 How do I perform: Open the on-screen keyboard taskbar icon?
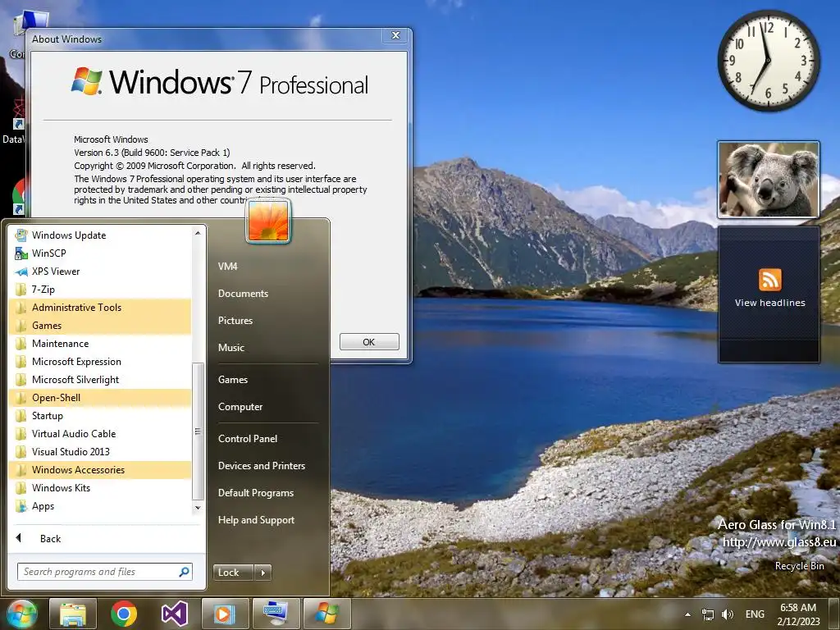(276, 614)
